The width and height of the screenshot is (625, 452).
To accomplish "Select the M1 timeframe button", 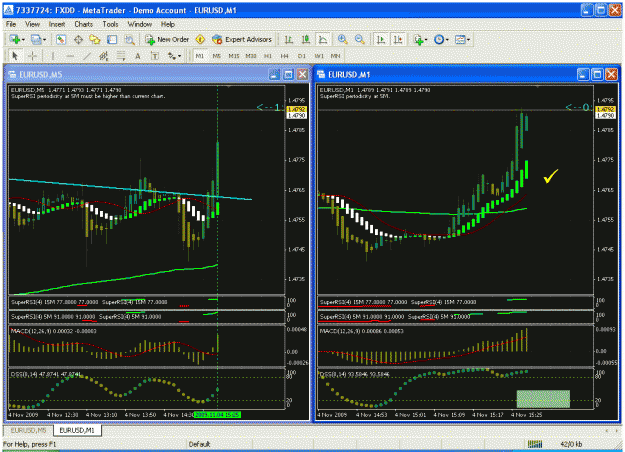I will pyautogui.click(x=200, y=56).
